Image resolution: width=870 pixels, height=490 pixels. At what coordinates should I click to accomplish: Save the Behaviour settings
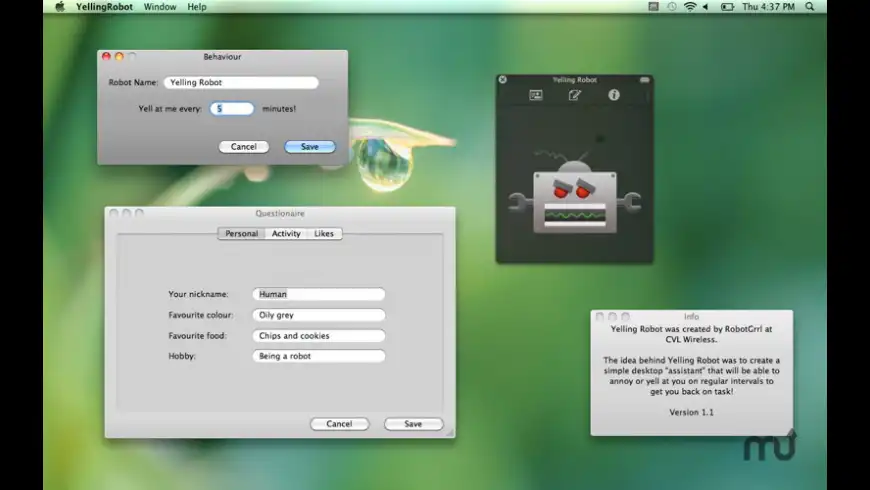[x=310, y=147]
